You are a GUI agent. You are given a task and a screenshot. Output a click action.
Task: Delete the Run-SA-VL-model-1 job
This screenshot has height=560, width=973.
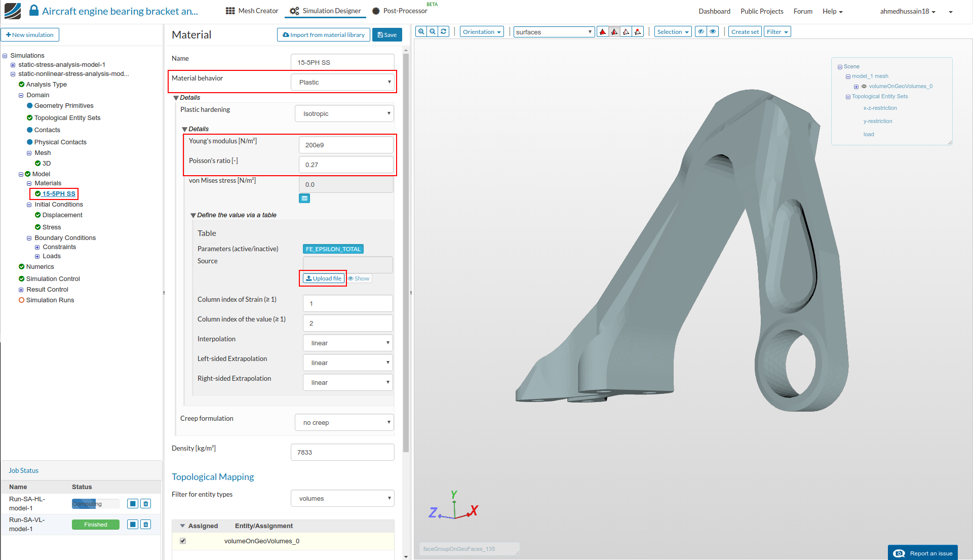pos(146,525)
